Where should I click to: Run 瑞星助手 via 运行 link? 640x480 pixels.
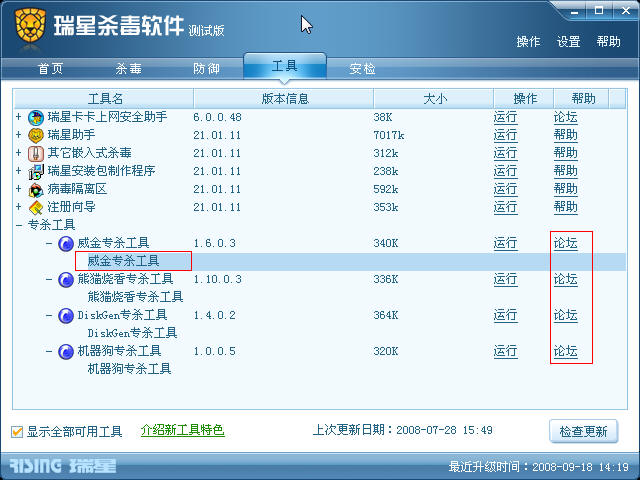tap(505, 136)
